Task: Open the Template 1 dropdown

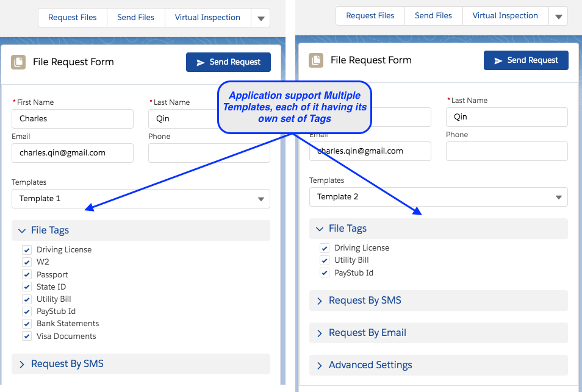Action: coord(140,199)
